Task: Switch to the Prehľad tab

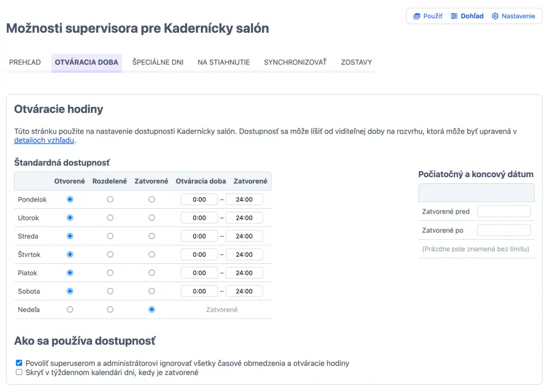Action: pos(25,63)
